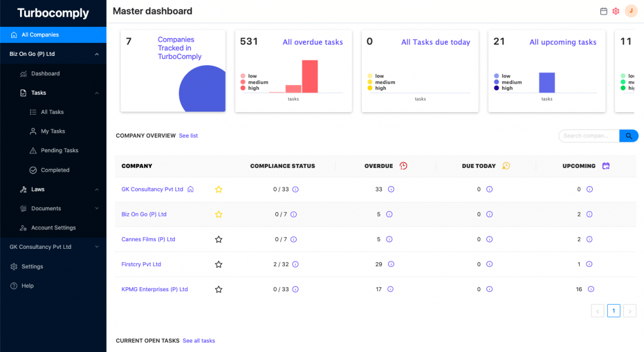Open KPMG Enterprises (P) Ltd company link
This screenshot has height=352, width=644.
click(154, 289)
